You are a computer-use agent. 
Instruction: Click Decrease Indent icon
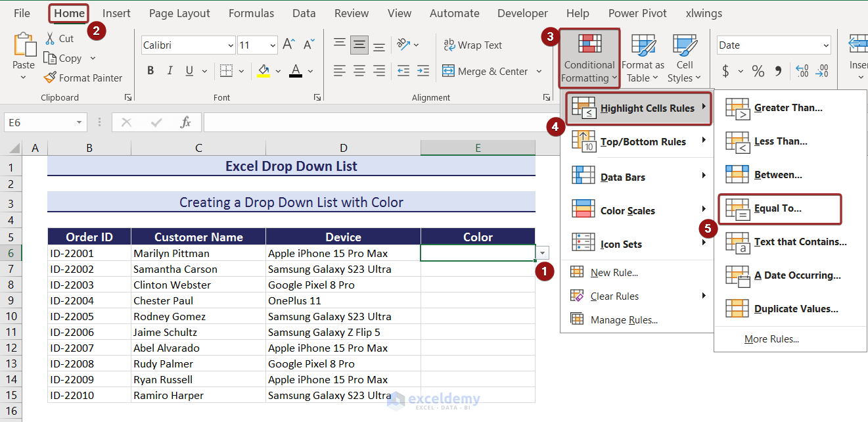(x=403, y=71)
